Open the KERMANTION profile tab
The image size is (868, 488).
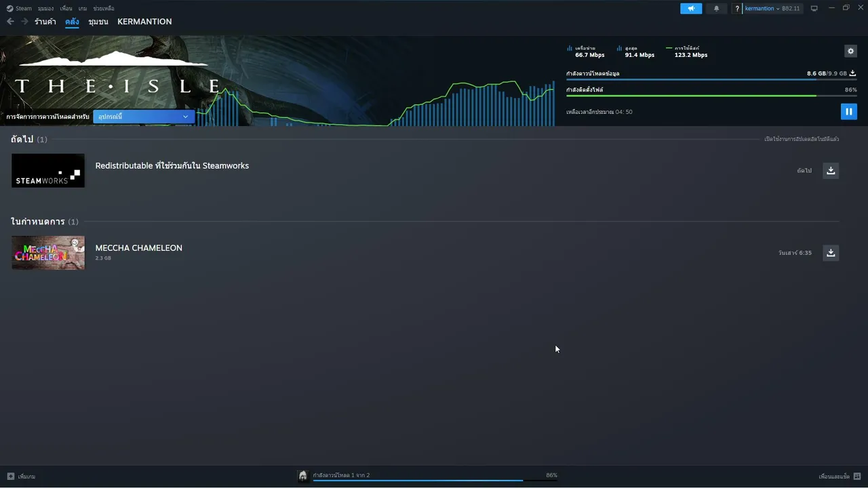[144, 22]
